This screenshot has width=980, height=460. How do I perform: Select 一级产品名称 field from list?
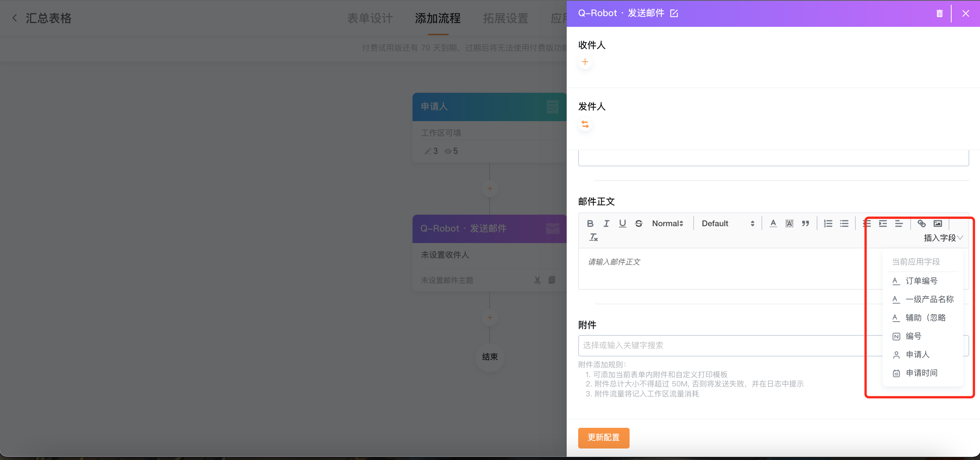tap(922, 299)
